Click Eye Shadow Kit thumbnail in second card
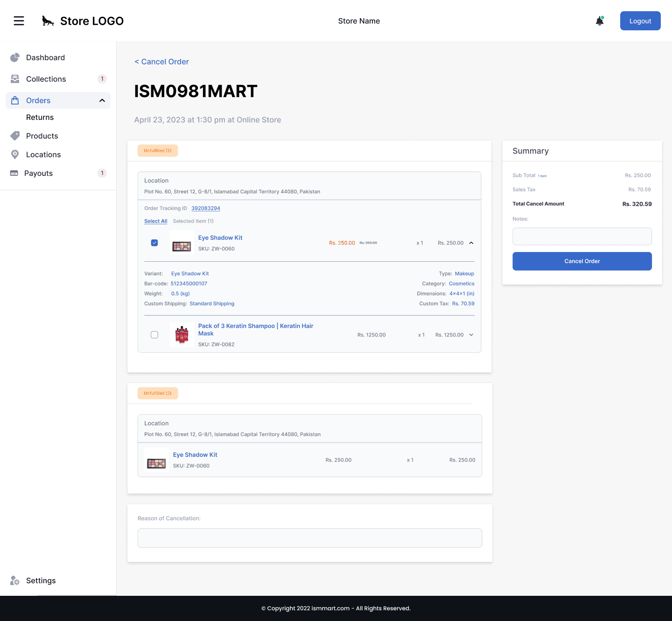Screen dimensions: 672x621 (156, 460)
